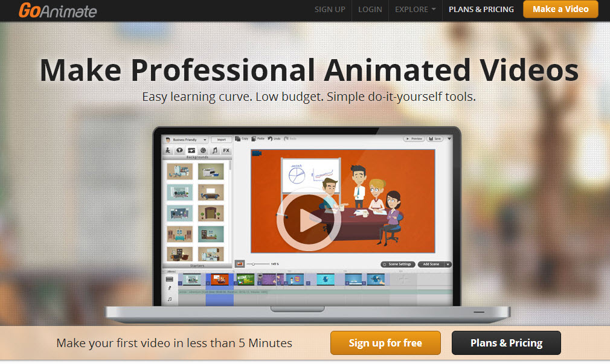The image size is (610, 364).
Task: Click the Save button in editor
Action: point(435,139)
